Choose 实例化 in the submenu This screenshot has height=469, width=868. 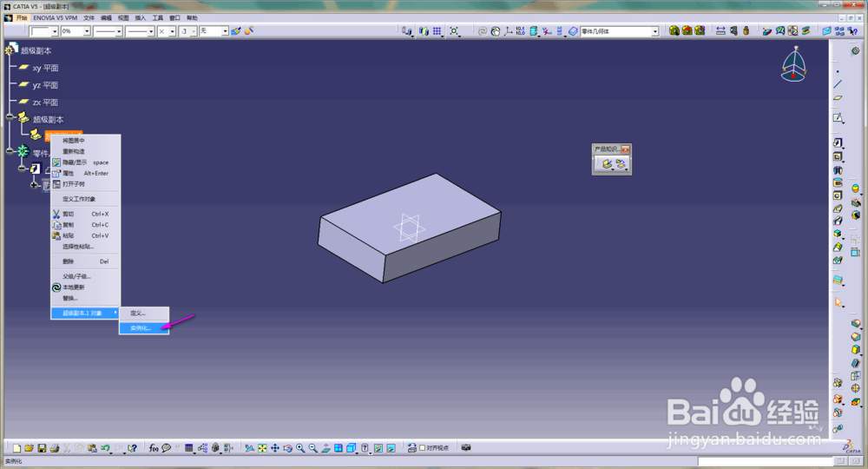click(144, 328)
